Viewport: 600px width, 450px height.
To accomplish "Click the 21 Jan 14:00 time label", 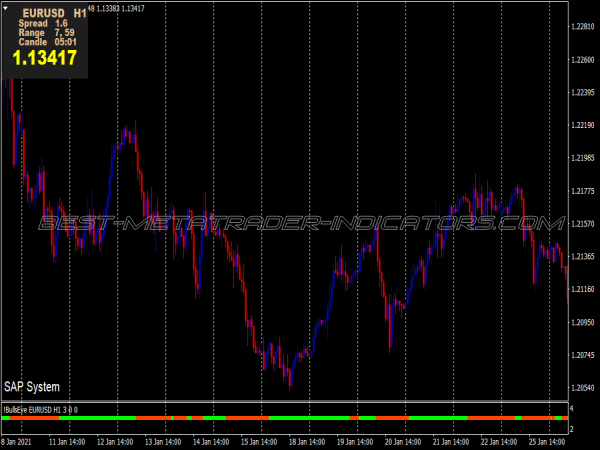I will pos(451,442).
